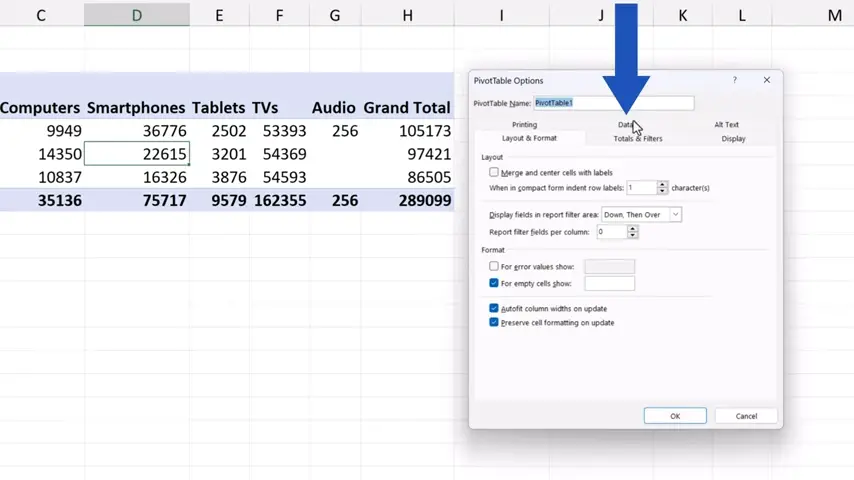Switch to the Display tab
The width and height of the screenshot is (854, 480).
click(x=733, y=139)
